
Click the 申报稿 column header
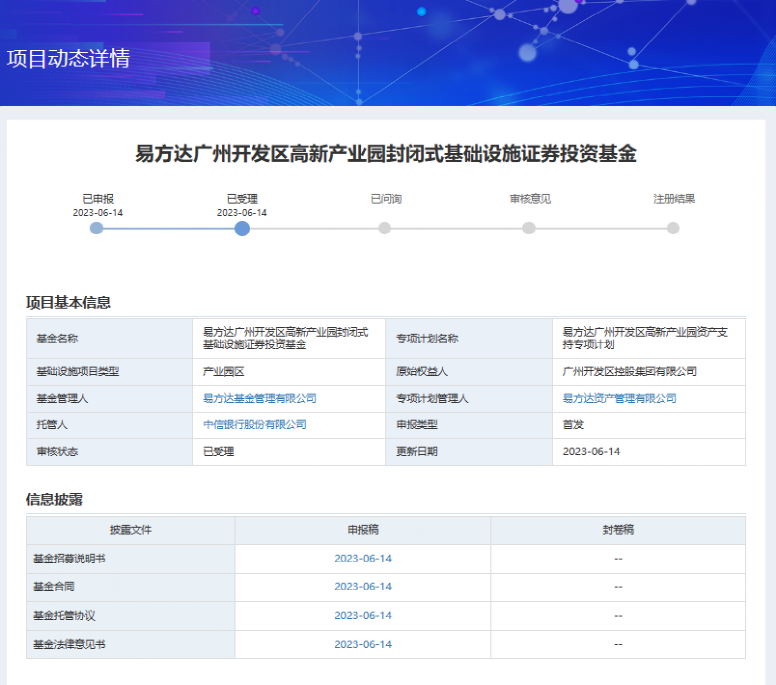363,530
